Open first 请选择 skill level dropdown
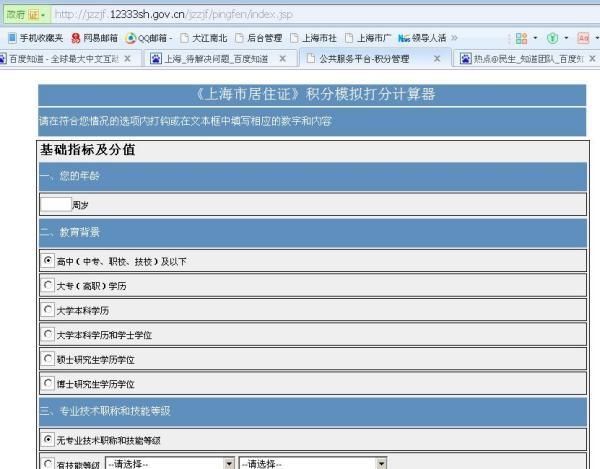Viewport: 600px width, 469px height. [x=170, y=463]
